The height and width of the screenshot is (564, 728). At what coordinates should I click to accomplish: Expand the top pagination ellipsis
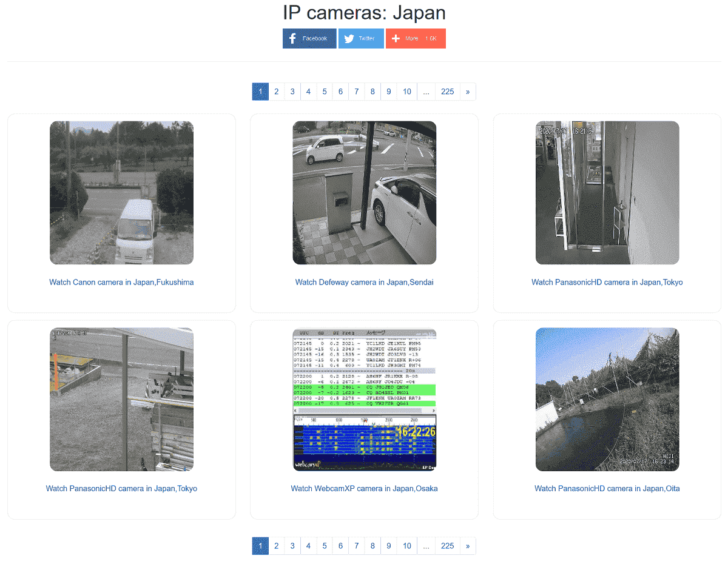pyautogui.click(x=426, y=92)
